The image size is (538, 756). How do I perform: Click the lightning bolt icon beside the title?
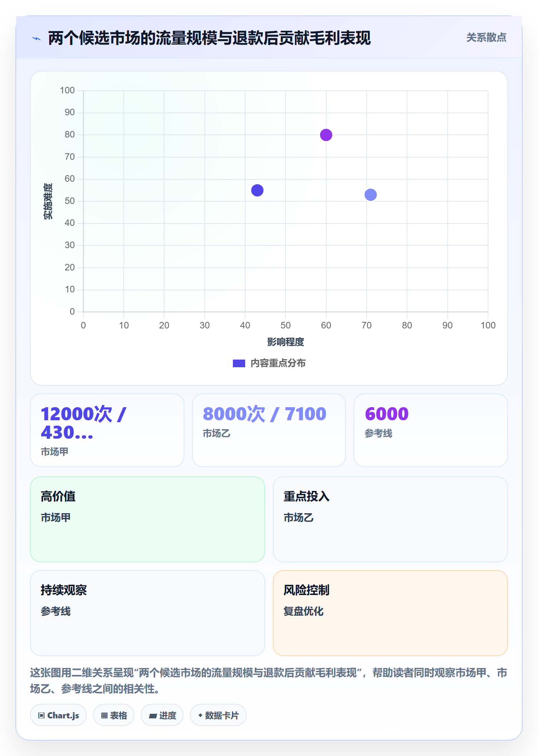tap(37, 38)
